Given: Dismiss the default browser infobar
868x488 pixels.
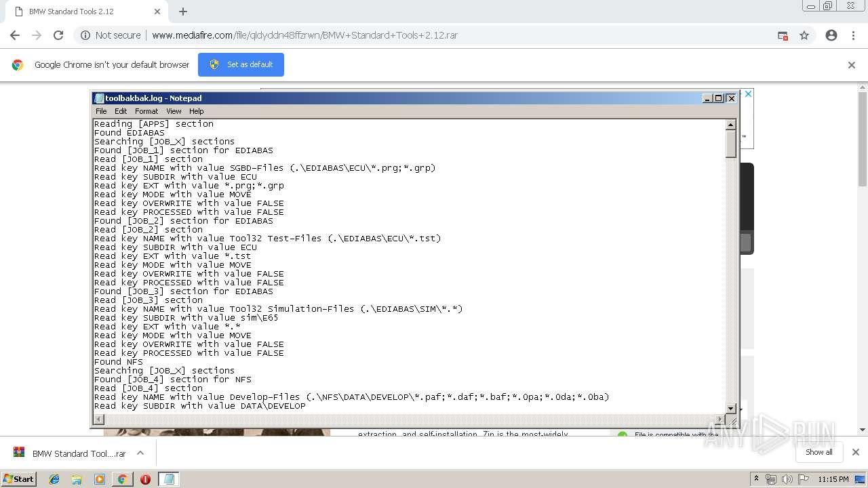Looking at the screenshot, I should 852,65.
